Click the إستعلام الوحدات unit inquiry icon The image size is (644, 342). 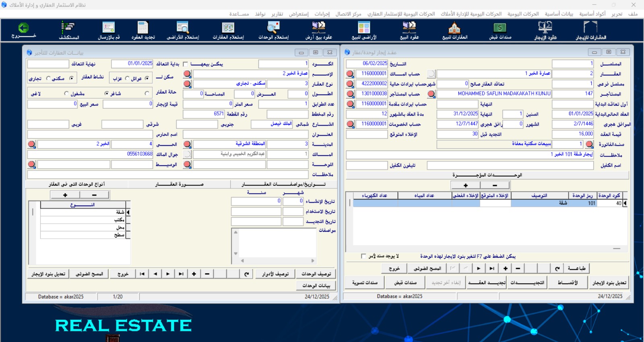tap(273, 30)
